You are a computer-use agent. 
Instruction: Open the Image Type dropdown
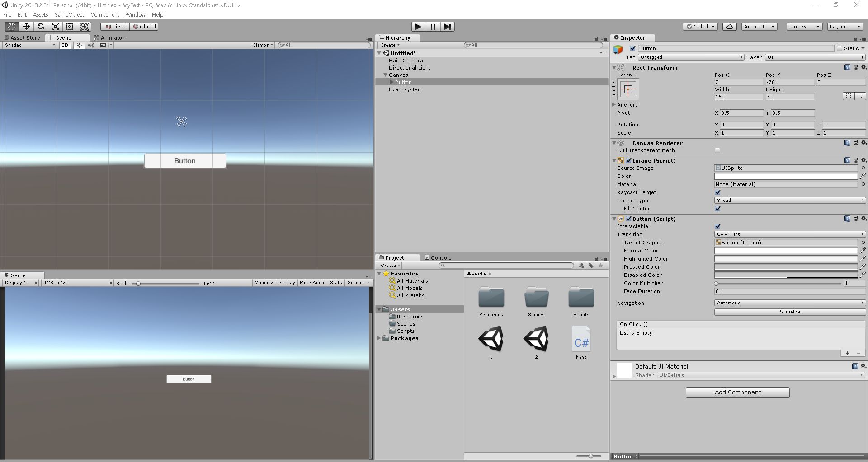click(x=790, y=201)
